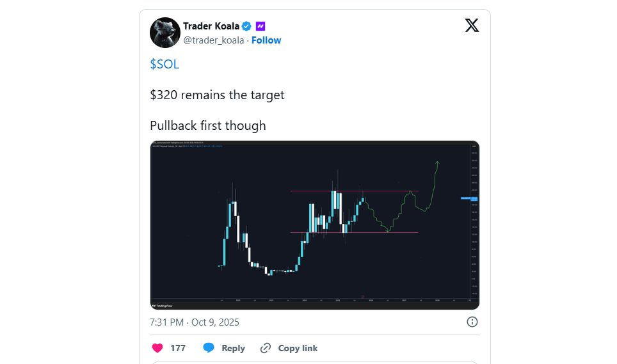Screen dimensions: 617x364
Task: Click the Trader Koala display name
Action: tap(211, 26)
